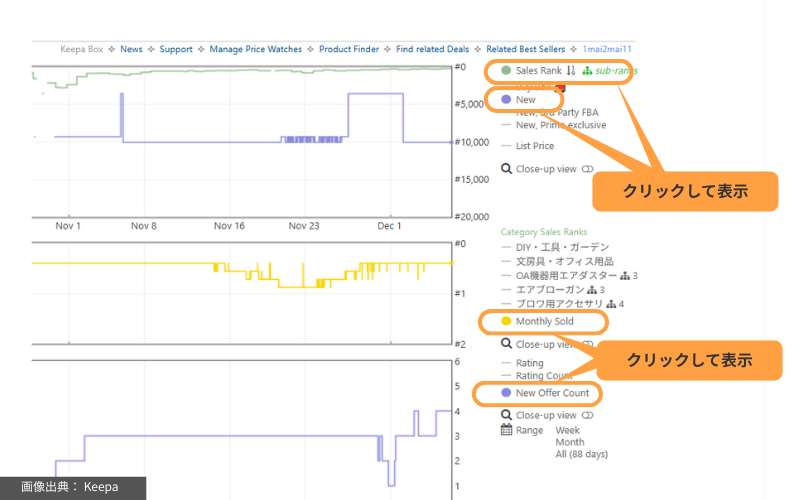Toggle the top Close-up view switch
The image size is (800, 500).
pyautogui.click(x=587, y=169)
